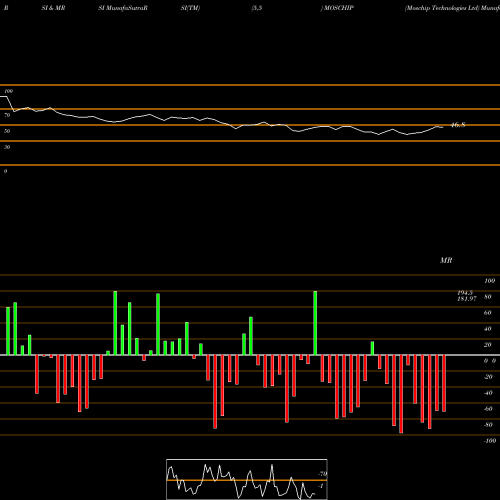Click the -100 label on MR right axis
Screen dimensions: 500x500
(490, 441)
